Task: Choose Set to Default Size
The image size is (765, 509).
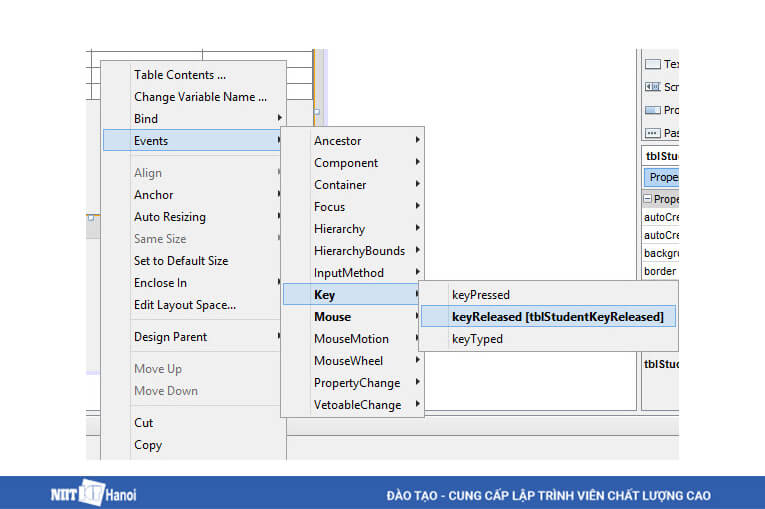Action: click(193, 261)
